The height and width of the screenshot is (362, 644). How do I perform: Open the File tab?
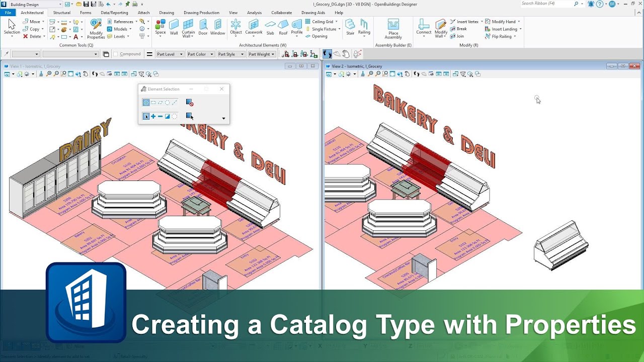(8, 13)
